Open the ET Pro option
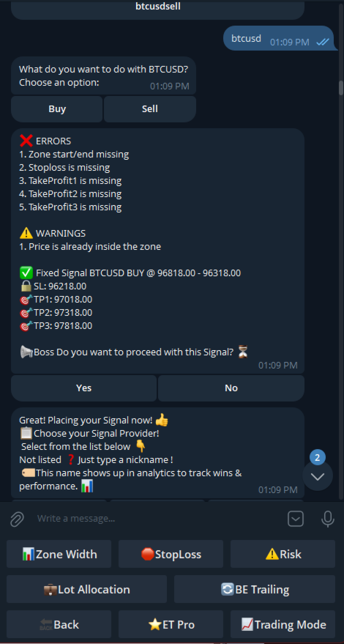This screenshot has height=644, width=344. point(171,624)
